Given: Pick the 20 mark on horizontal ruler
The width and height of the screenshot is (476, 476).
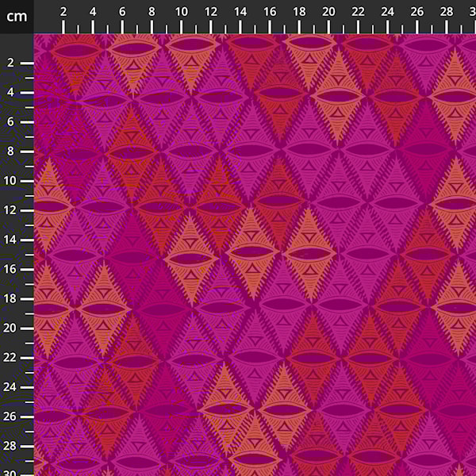Looking at the screenshot, I should [328, 12].
